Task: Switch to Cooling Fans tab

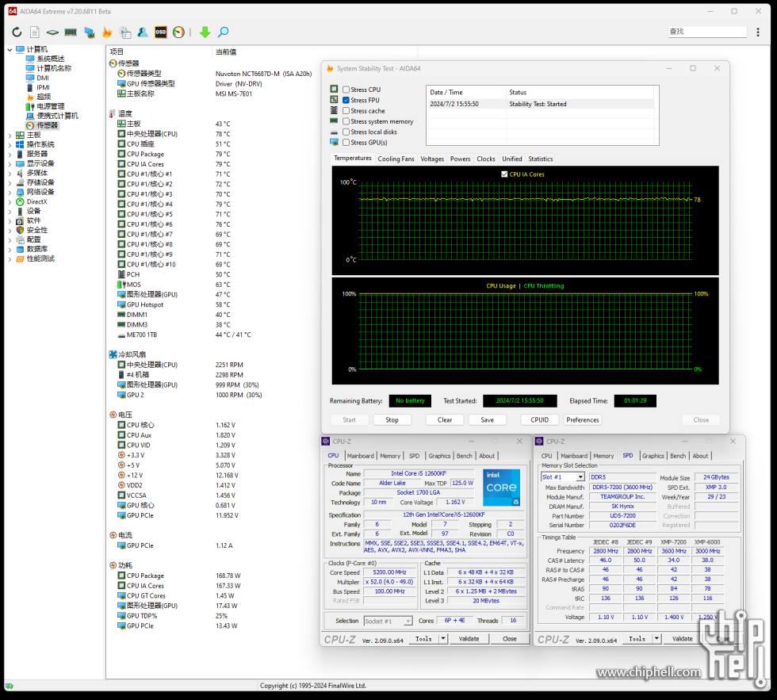Action: point(396,159)
